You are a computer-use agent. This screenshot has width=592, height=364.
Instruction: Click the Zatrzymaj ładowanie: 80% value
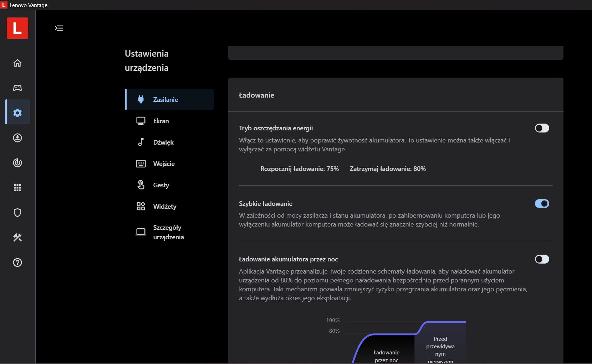[388, 169]
